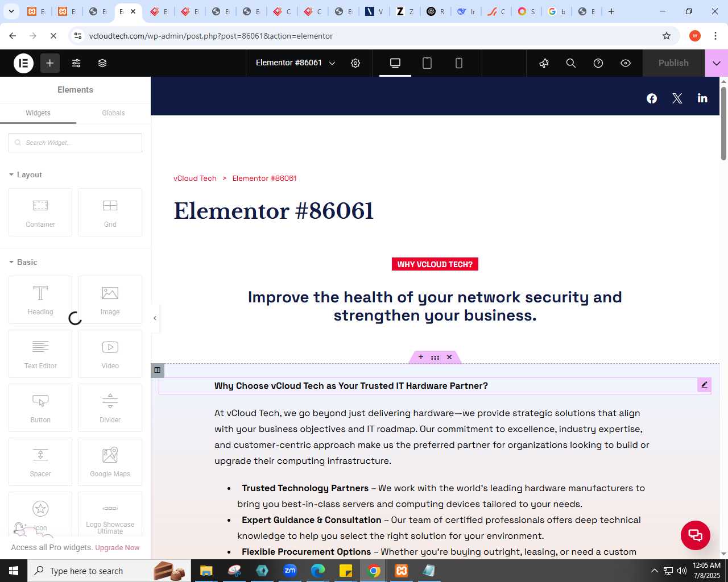The image size is (728, 582).
Task: Switch to the Google 'b' browser tab
Action: pyautogui.click(x=556, y=11)
